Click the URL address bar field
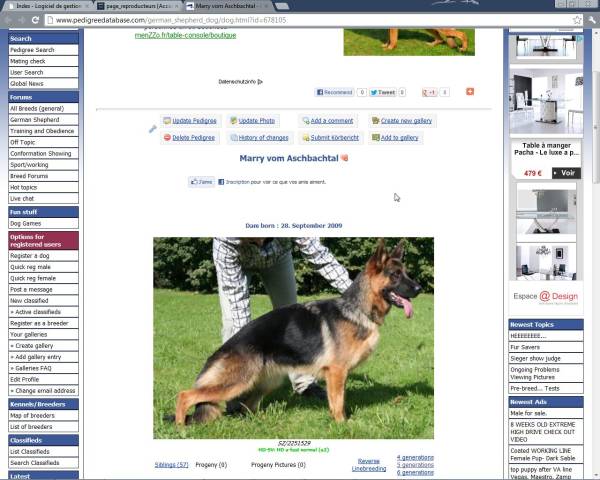Viewport: 600px width, 480px height. pyautogui.click(x=300, y=20)
